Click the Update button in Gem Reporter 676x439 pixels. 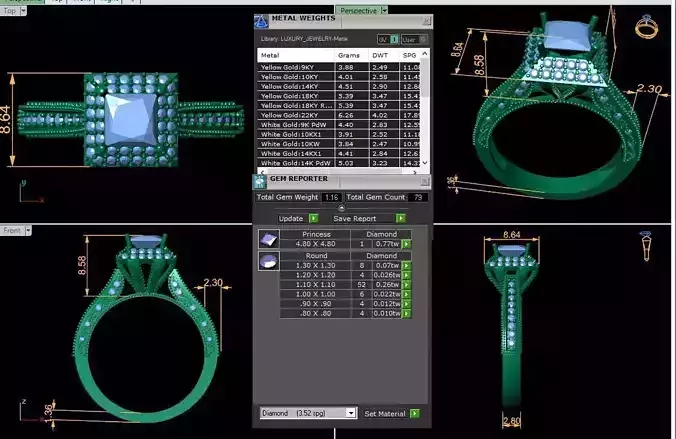291,218
